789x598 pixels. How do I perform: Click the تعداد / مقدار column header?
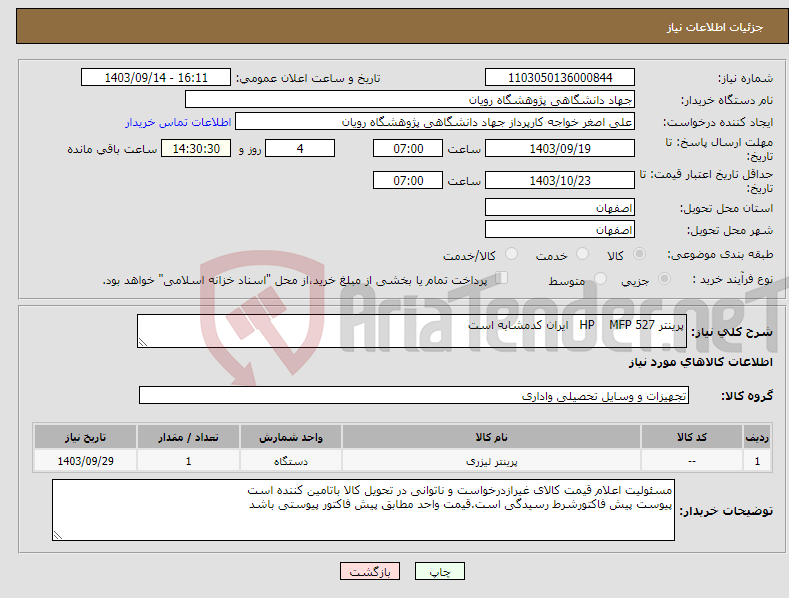tap(188, 437)
